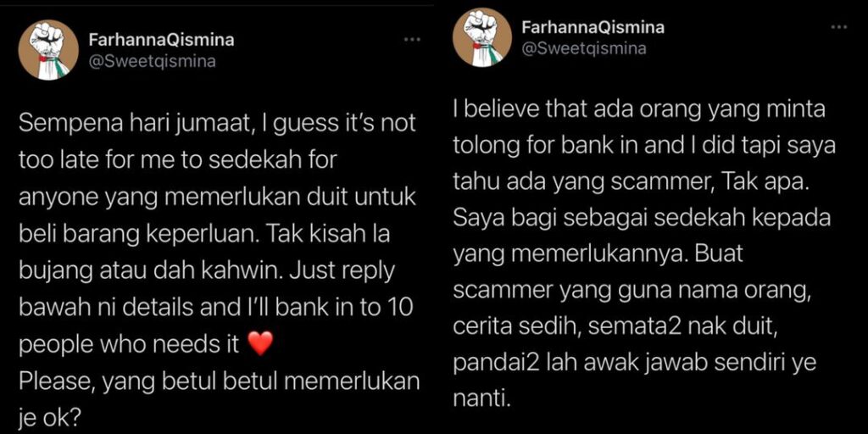Image resolution: width=868 pixels, height=434 pixels.
Task: Click the @Sweetqismina handle above the 'I believe' tweet
Action: (583, 48)
